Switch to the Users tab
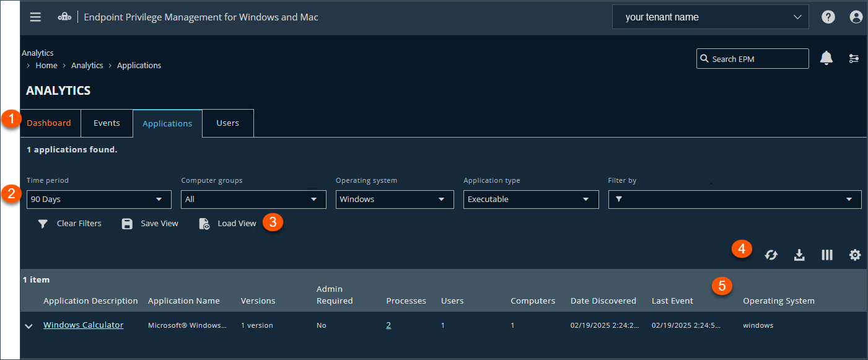868x360 pixels. (x=227, y=123)
